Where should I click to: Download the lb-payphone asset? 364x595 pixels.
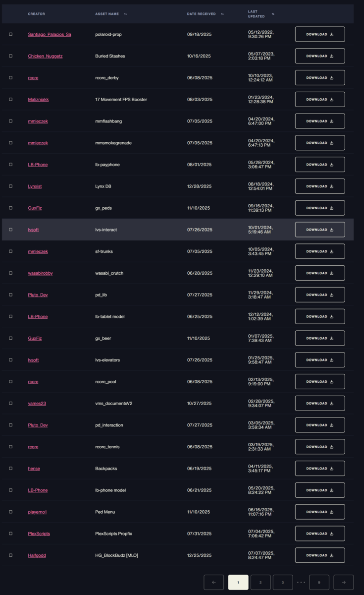(320, 165)
